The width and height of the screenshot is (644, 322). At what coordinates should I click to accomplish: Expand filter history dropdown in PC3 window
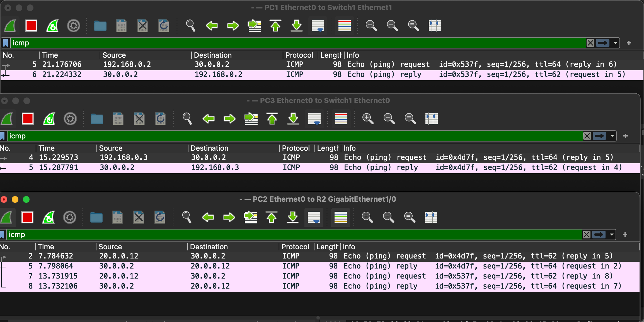612,136
